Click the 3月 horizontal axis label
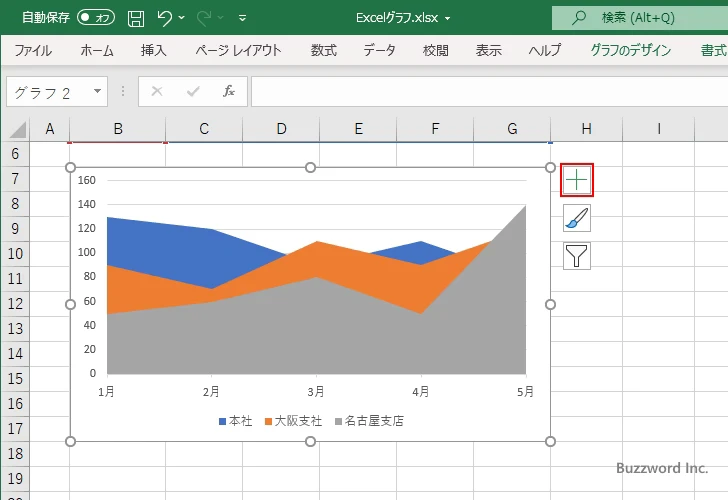The width and height of the screenshot is (728, 500). 316,392
